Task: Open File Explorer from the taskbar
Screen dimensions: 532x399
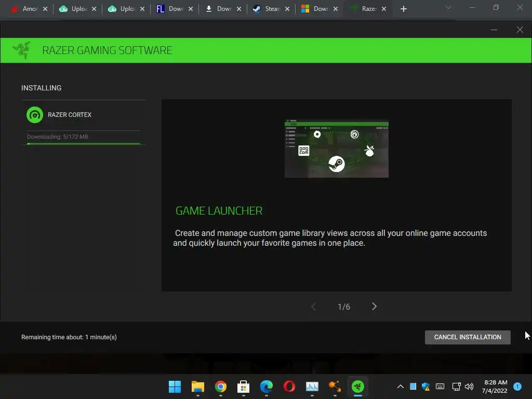Action: [x=198, y=387]
